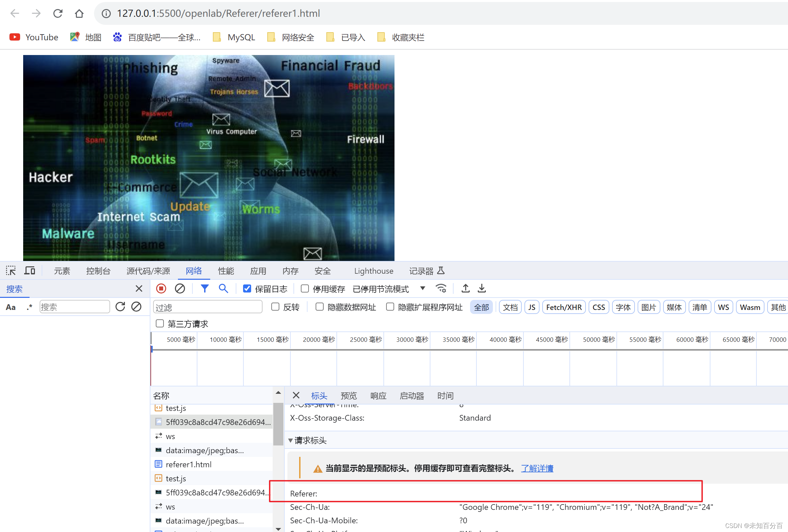788x532 pixels.
Task: Activate the inspect element picker icon
Action: pos(11,270)
